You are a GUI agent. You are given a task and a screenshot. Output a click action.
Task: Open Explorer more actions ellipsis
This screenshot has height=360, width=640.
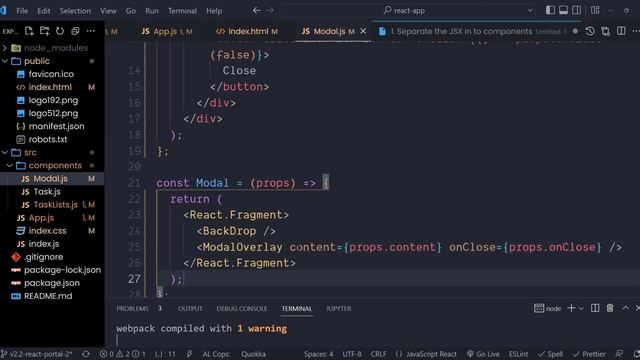[x=91, y=31]
